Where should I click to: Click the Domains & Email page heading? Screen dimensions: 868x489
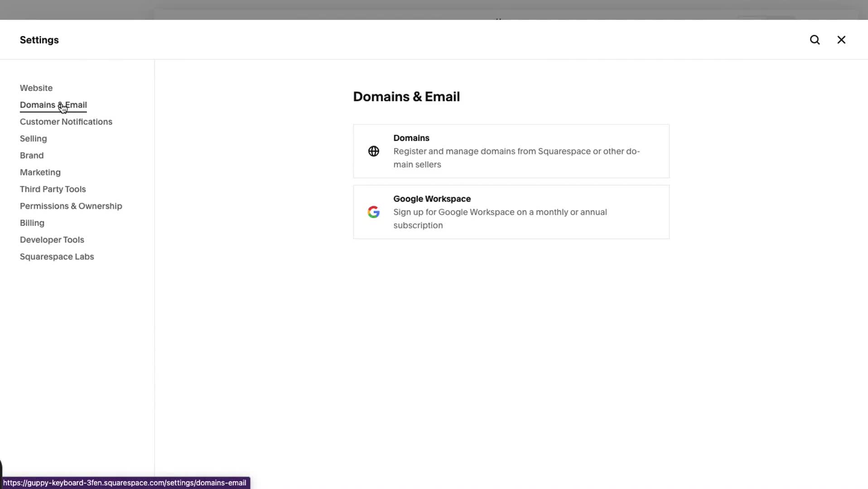406,97
